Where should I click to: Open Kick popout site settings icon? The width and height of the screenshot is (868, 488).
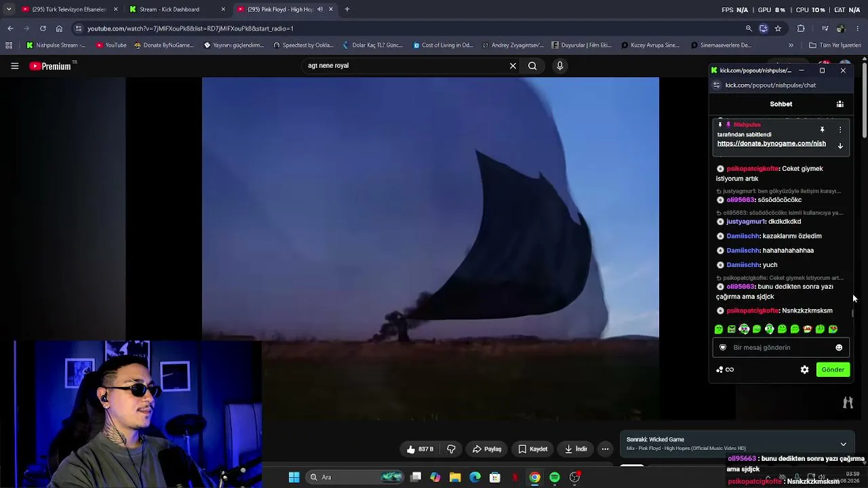(x=717, y=85)
